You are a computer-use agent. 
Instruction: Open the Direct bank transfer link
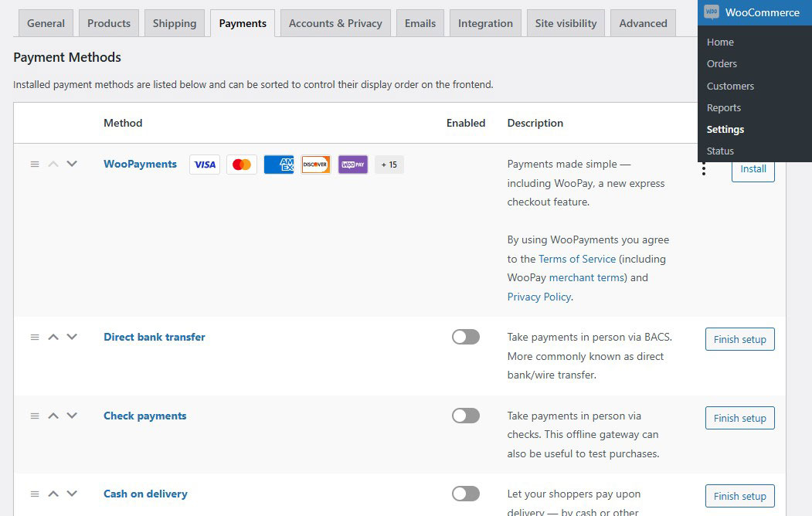click(x=155, y=337)
